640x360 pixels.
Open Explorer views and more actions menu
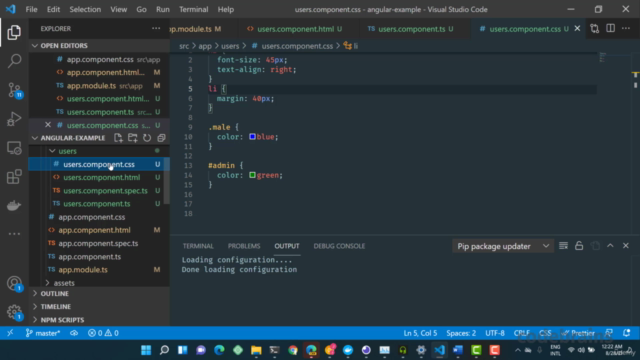(156, 29)
